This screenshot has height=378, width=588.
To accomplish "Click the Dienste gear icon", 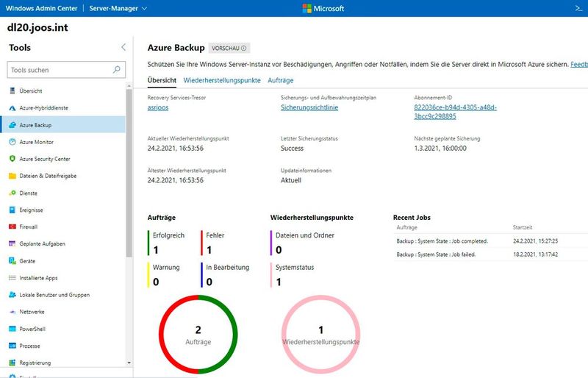I will tap(12, 193).
